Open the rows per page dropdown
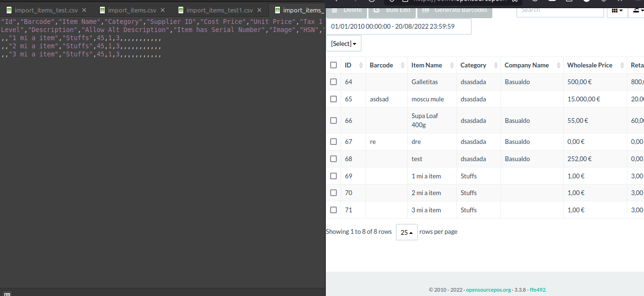 pos(406,232)
